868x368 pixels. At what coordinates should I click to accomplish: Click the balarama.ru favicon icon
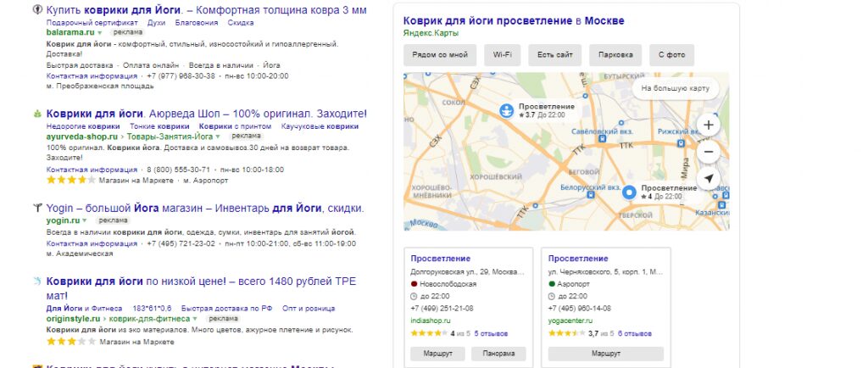(x=37, y=10)
